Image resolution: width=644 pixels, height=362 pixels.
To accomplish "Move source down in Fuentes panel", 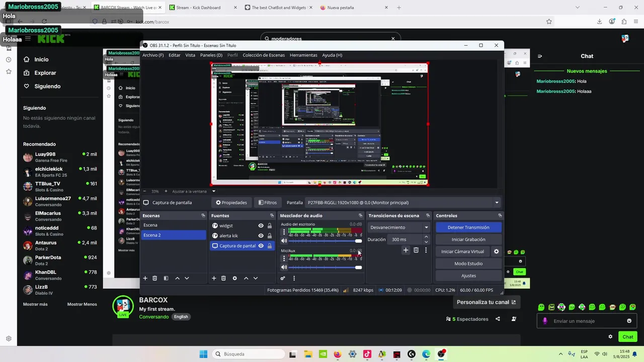I will pyautogui.click(x=256, y=278).
